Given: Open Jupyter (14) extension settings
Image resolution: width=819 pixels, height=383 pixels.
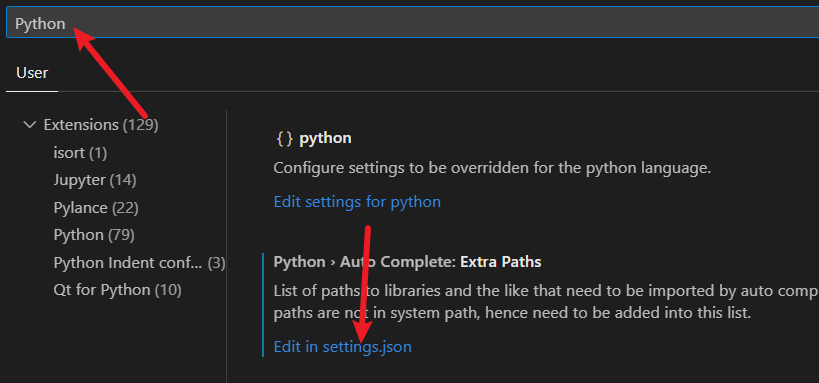Looking at the screenshot, I should (x=95, y=180).
